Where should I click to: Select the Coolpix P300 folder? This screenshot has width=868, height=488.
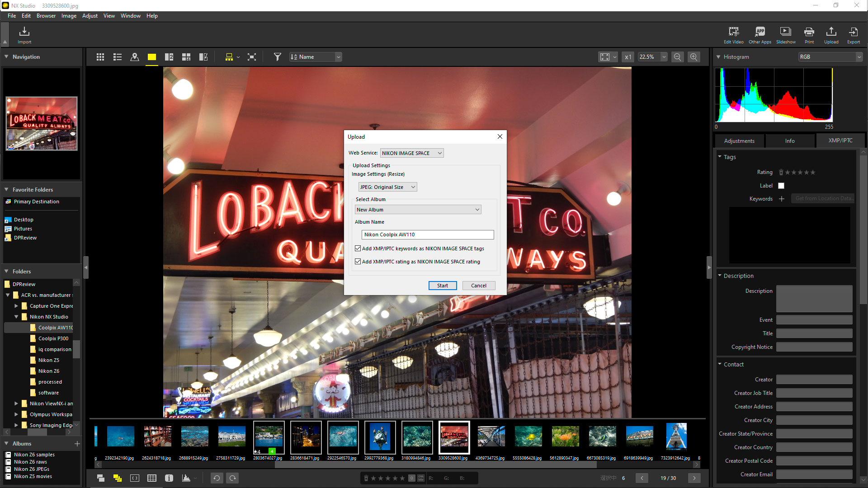click(x=53, y=338)
